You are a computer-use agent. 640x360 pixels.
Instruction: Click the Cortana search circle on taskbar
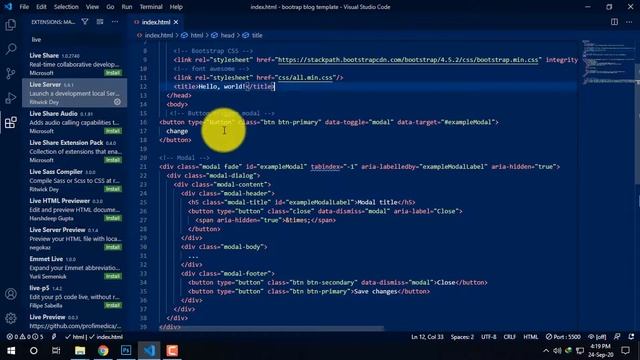[33, 351]
